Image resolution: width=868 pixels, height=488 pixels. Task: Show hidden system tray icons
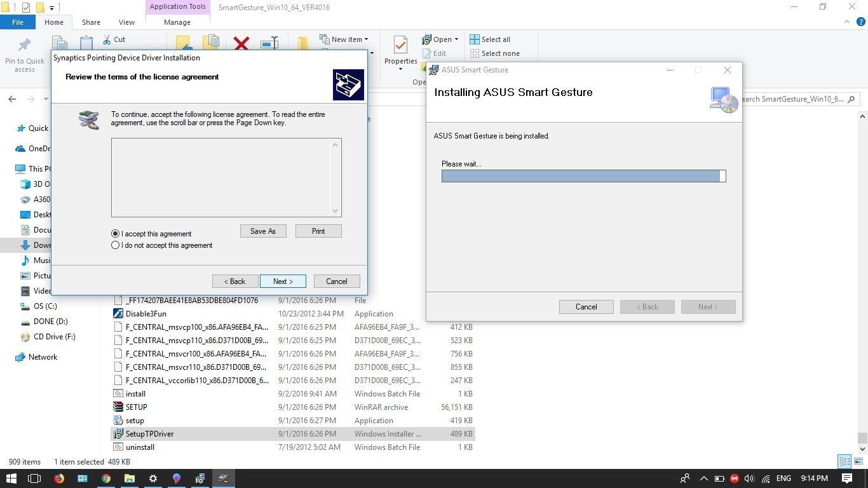(x=703, y=478)
